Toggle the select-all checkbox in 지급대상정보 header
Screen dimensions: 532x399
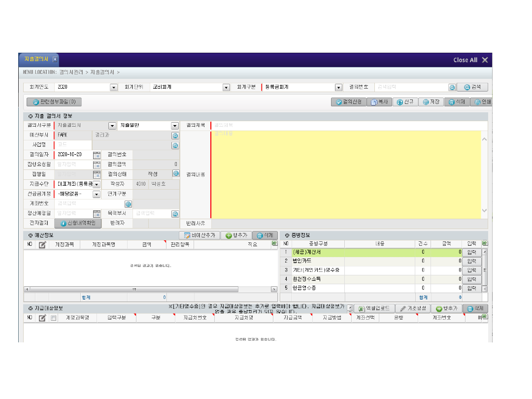[53, 318]
